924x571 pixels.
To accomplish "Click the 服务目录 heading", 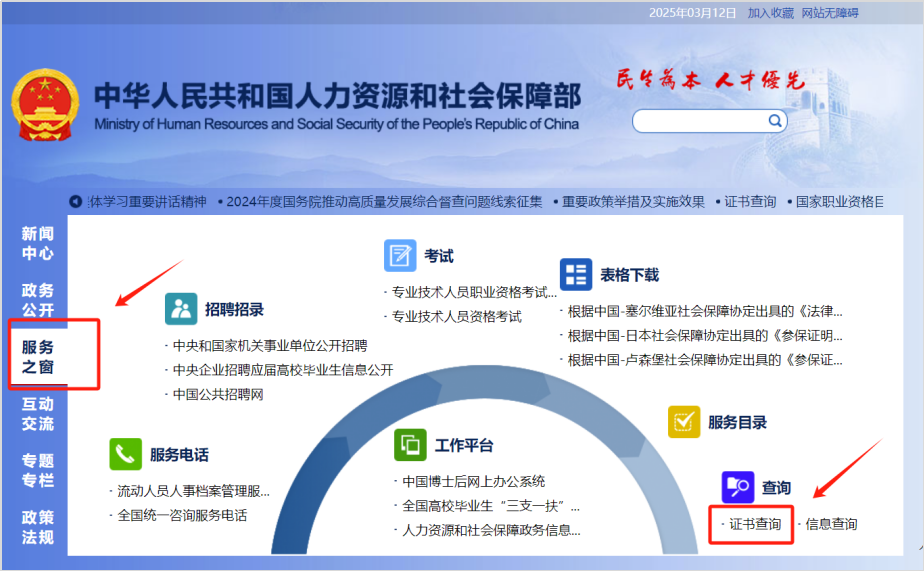I will pos(737,422).
